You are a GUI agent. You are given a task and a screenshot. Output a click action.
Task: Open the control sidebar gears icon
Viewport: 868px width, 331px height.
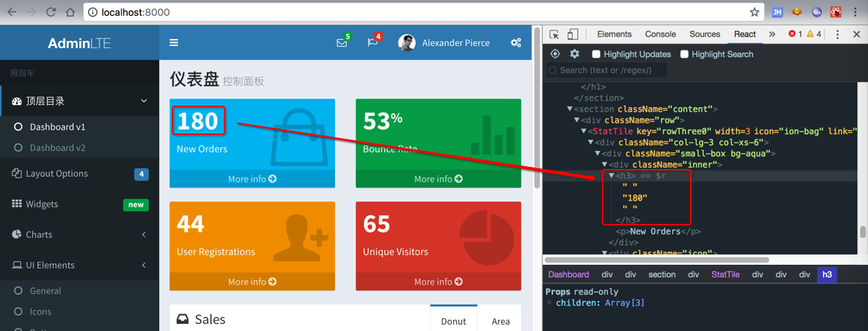(x=516, y=42)
